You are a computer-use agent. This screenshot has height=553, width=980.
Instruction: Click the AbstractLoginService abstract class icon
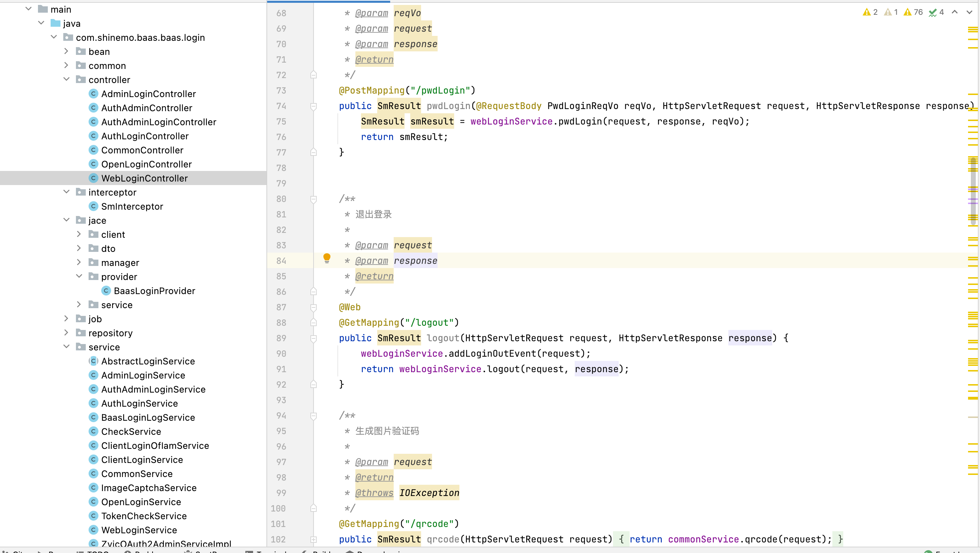(x=93, y=361)
